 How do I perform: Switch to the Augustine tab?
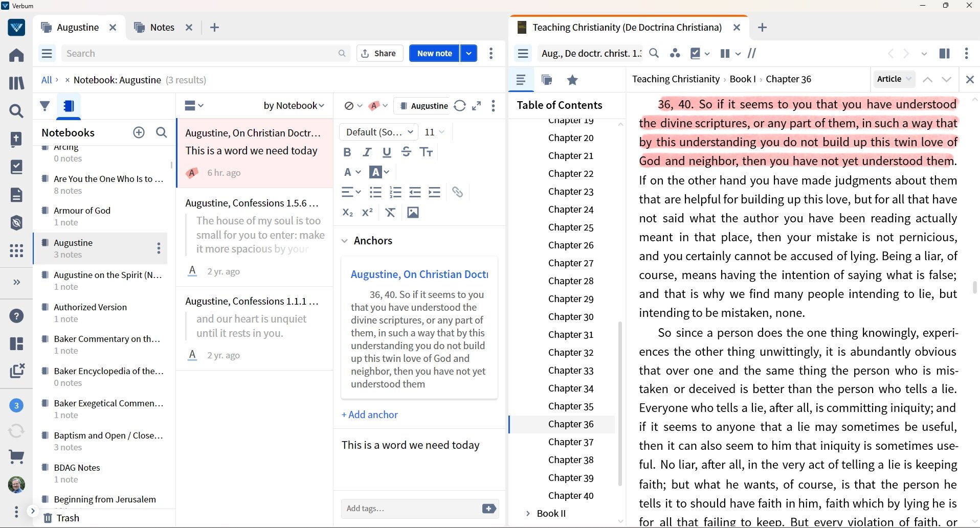[x=78, y=27]
